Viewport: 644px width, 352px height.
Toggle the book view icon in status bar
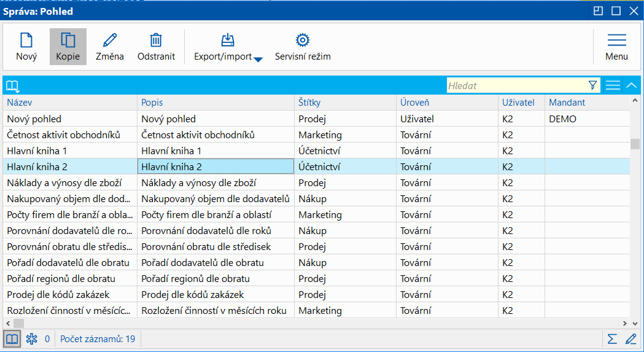click(x=12, y=338)
